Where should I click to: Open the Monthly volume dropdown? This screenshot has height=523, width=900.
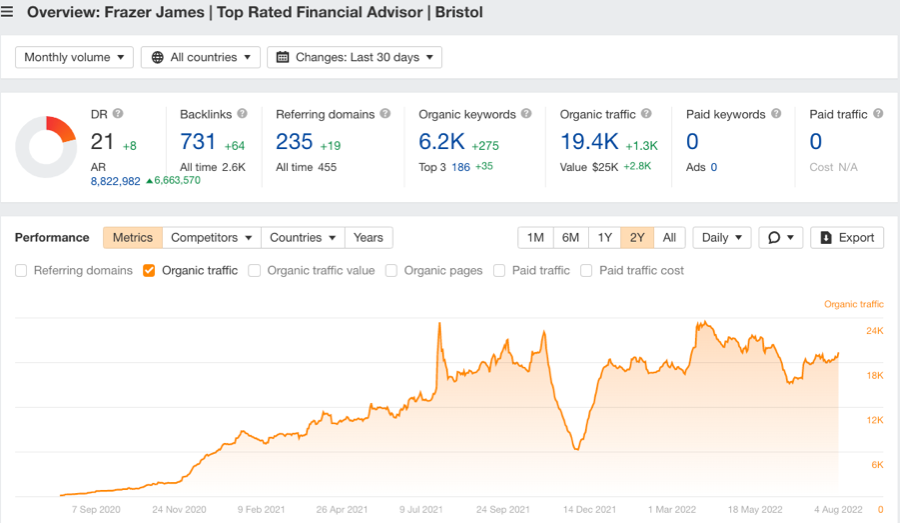tap(75, 58)
